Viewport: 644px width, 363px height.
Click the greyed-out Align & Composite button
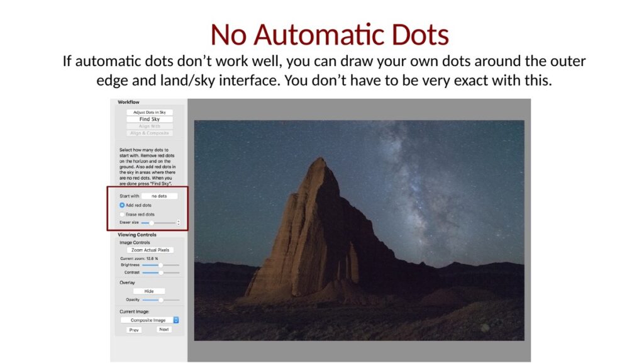coord(150,133)
